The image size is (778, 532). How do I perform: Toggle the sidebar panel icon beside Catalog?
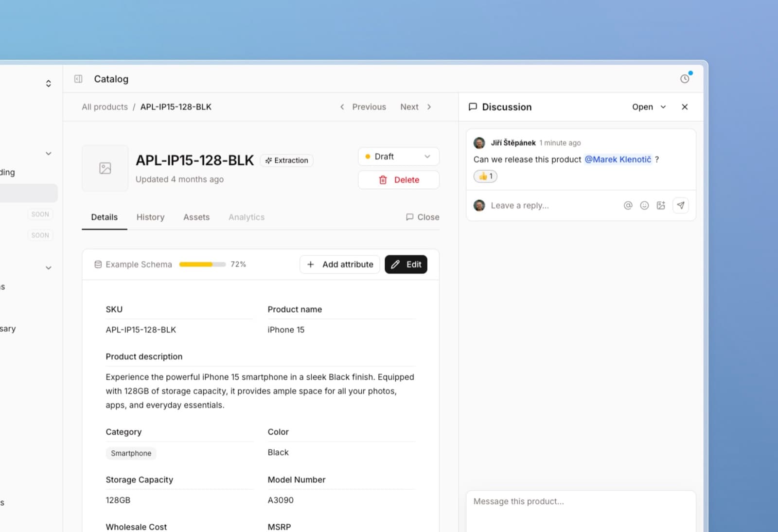tap(78, 79)
